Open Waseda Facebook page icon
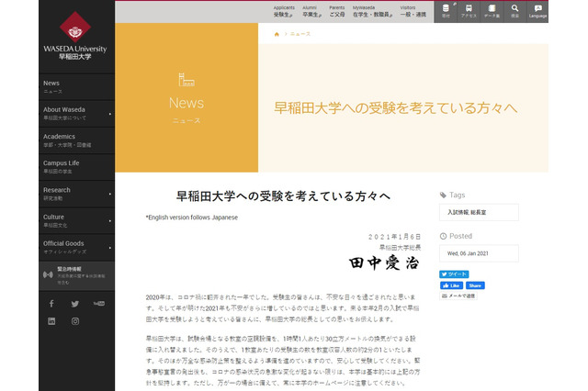The image size is (588, 391). (x=51, y=304)
